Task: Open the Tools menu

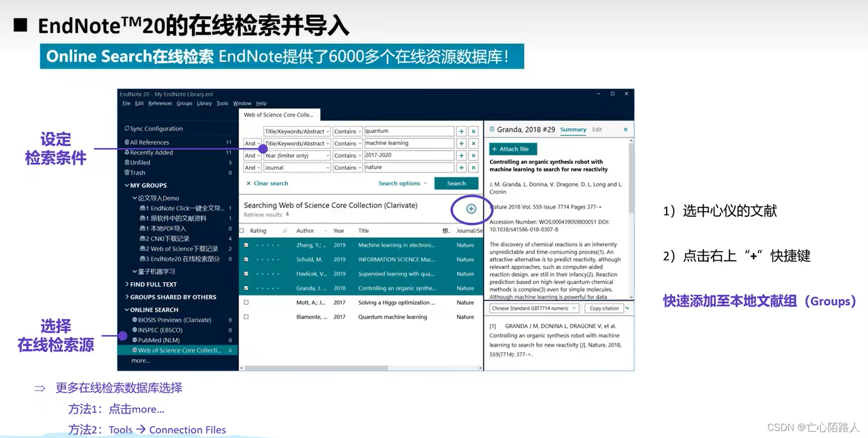Action: click(222, 104)
